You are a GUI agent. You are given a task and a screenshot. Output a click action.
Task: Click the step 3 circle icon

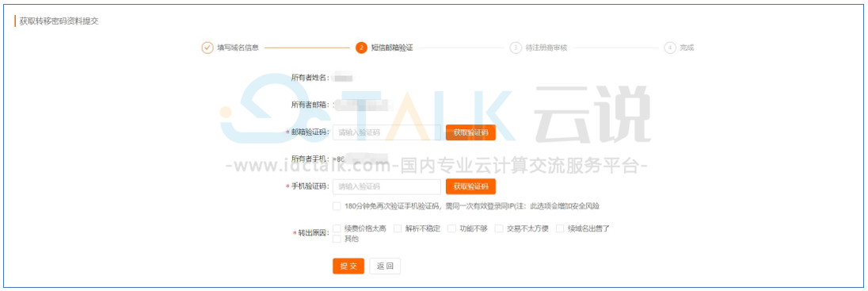(516, 48)
